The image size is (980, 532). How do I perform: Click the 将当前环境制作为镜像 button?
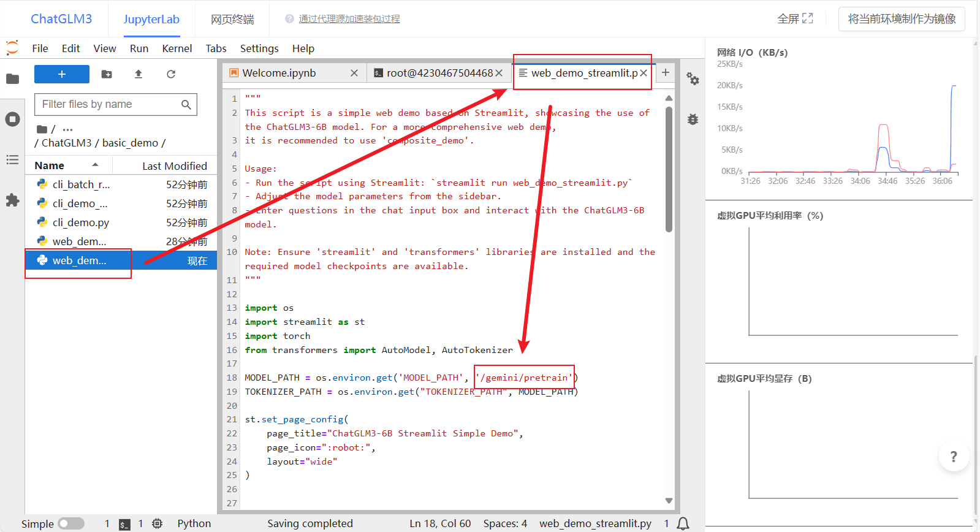coord(901,19)
